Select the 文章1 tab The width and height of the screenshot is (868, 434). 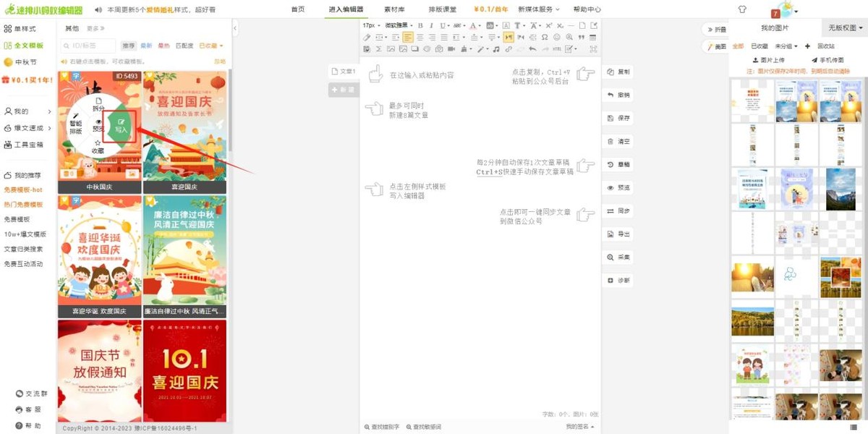click(x=345, y=72)
